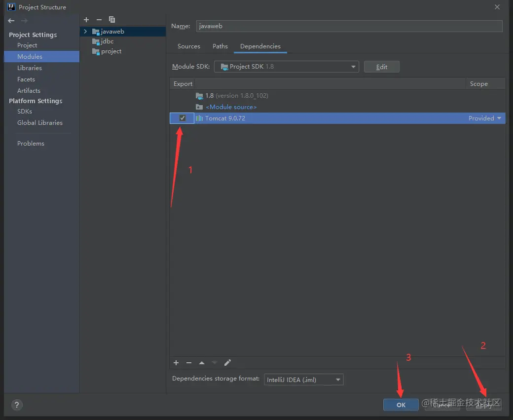Expand the javaweb module tree node
The image size is (513, 420).
[x=85, y=32]
